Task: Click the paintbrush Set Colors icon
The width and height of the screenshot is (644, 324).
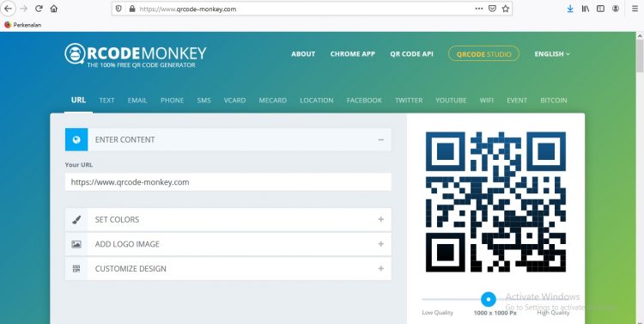Action: (x=76, y=219)
